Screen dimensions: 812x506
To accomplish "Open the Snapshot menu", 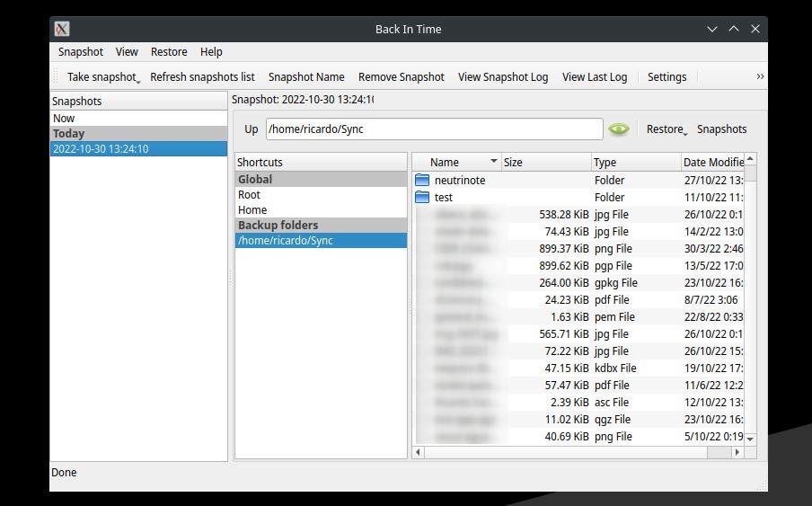I will click(81, 52).
